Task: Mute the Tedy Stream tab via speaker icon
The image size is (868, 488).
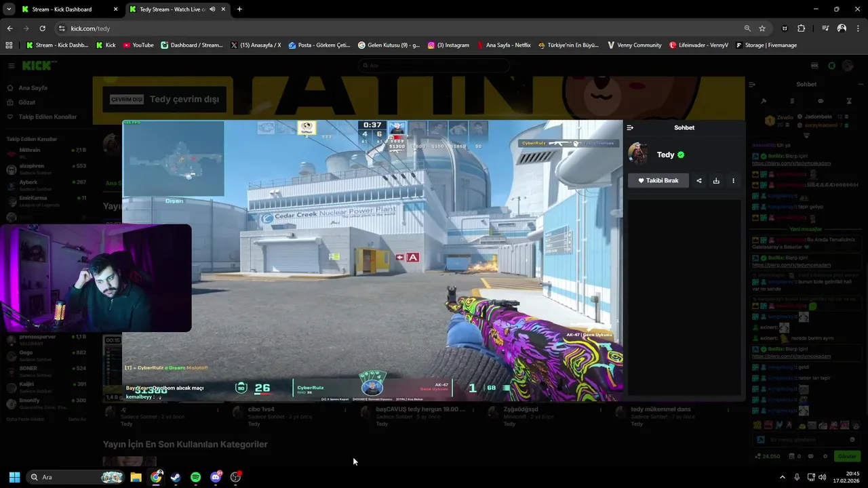Action: [212, 9]
